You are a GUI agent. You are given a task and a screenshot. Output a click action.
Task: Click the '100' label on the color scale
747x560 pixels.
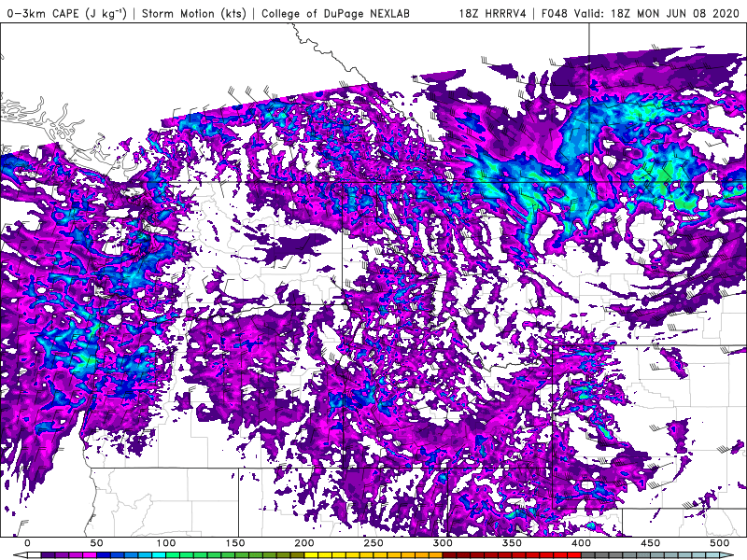(166, 543)
